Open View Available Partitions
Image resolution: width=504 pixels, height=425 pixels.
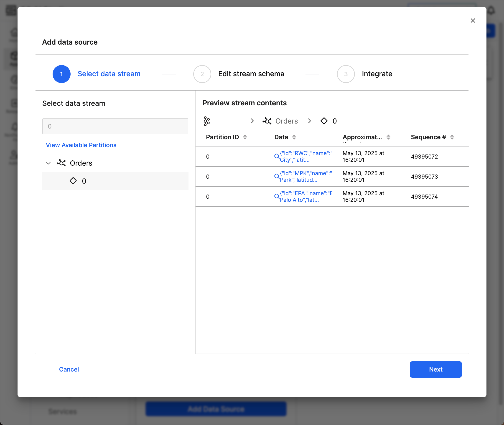coord(81,145)
